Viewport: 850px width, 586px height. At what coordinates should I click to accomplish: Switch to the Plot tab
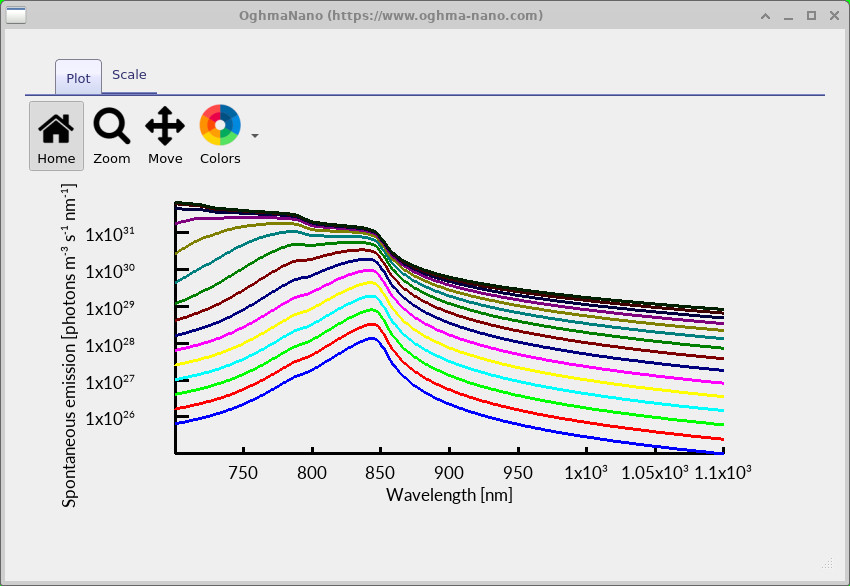(x=79, y=78)
